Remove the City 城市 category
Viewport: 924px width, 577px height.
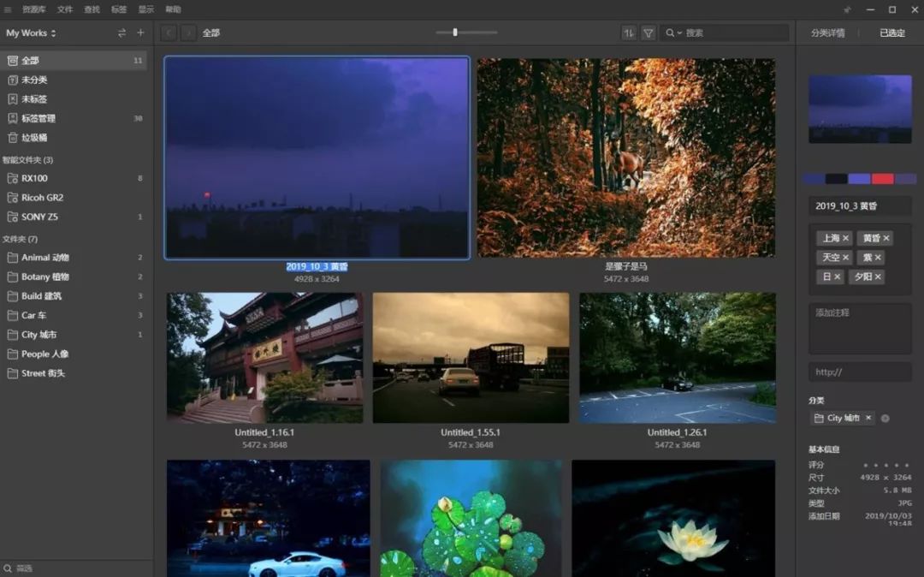868,419
